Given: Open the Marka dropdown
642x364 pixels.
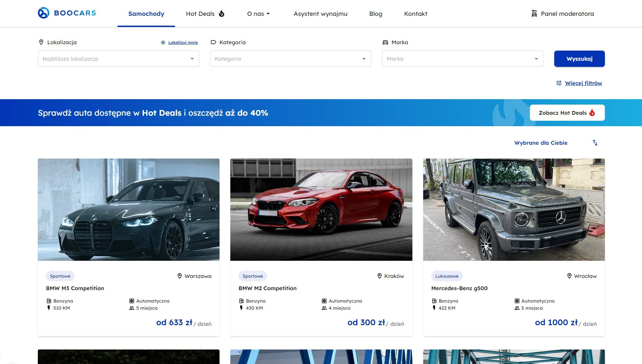Looking at the screenshot, I should 462,59.
